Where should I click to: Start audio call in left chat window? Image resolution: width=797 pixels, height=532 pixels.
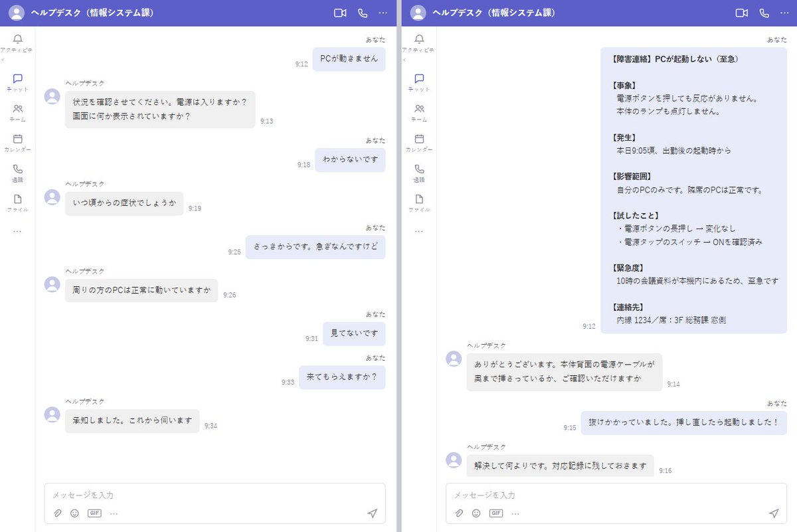tap(363, 13)
